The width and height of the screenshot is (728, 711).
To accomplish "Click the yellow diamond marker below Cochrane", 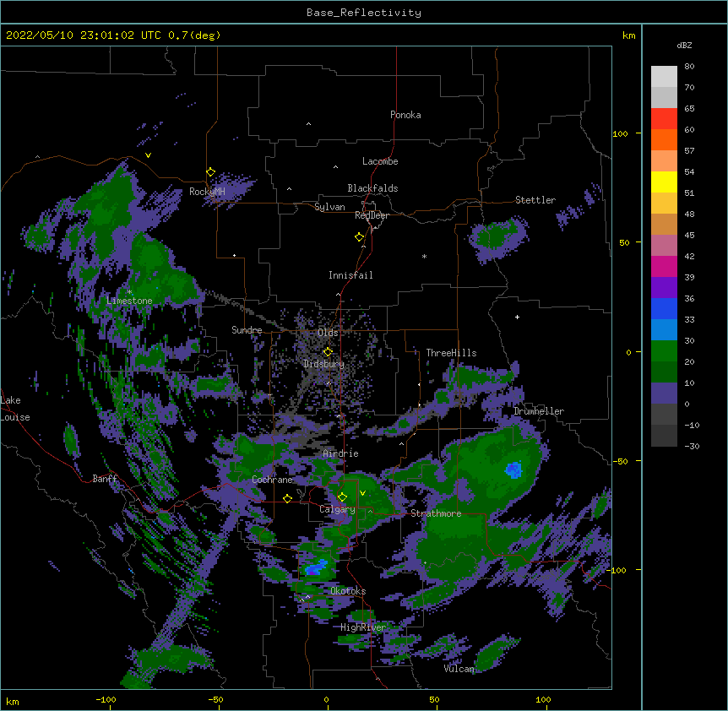I will click(x=287, y=498).
